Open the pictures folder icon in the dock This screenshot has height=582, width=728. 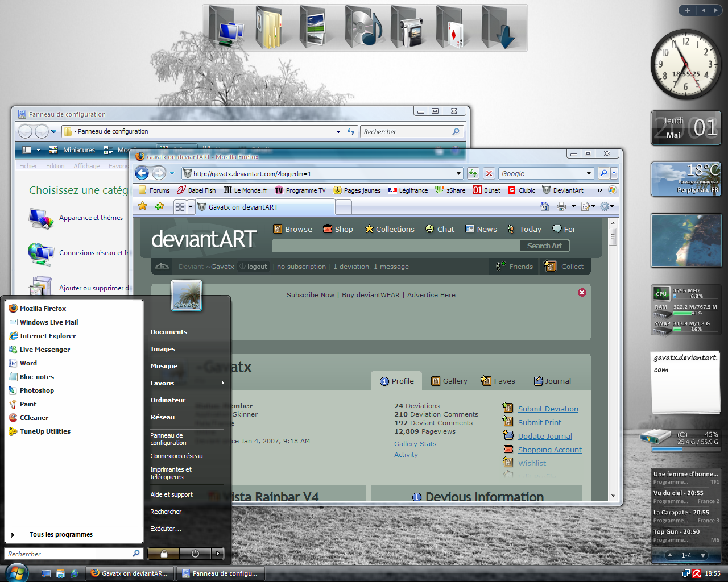coord(313,27)
